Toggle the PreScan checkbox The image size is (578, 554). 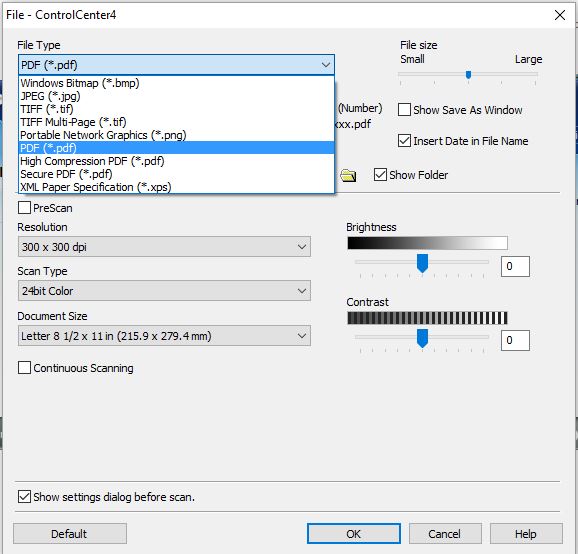pos(24,208)
